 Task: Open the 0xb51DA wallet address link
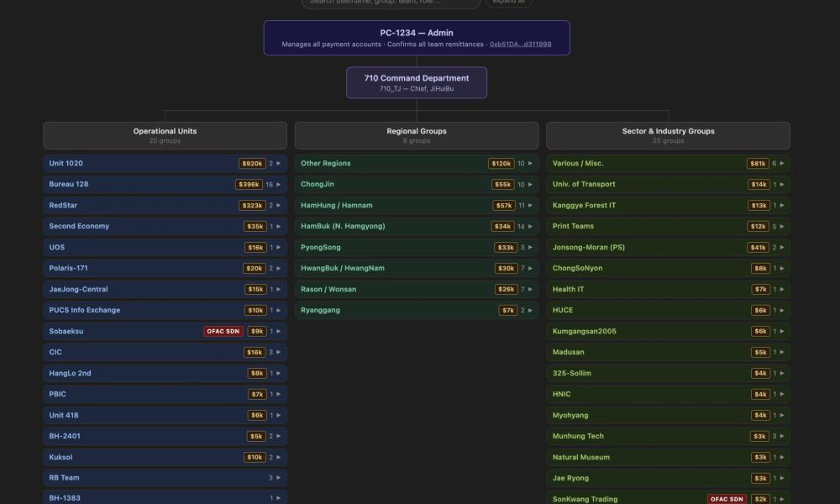[x=520, y=45]
